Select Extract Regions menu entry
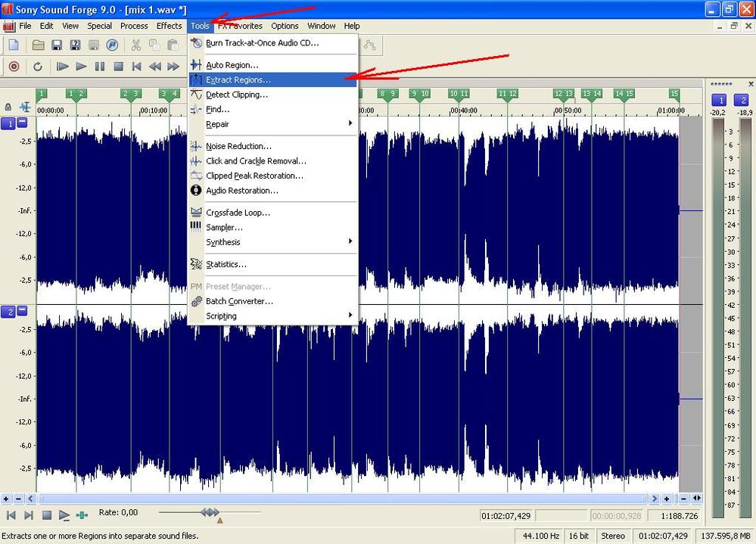 [x=273, y=80]
